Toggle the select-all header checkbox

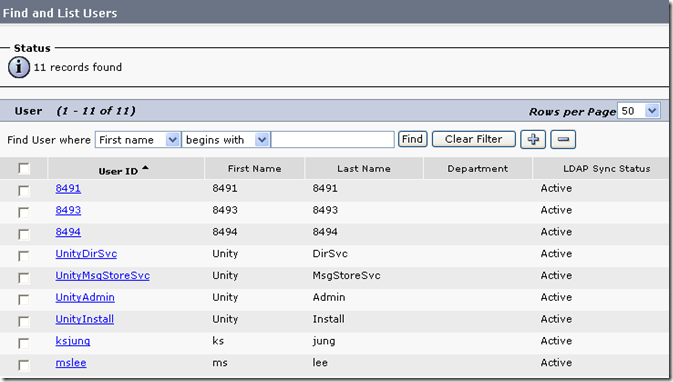click(x=24, y=169)
